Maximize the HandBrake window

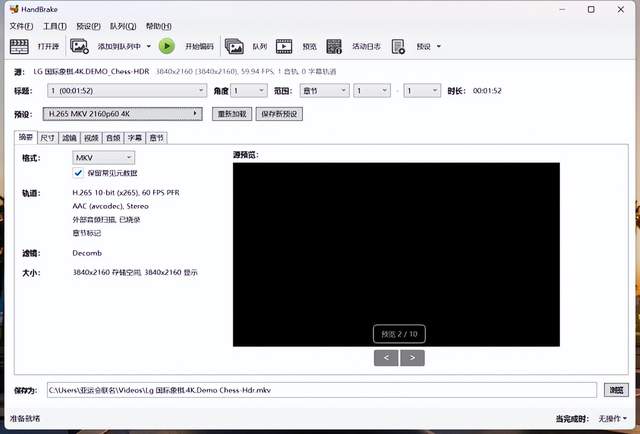coord(591,9)
